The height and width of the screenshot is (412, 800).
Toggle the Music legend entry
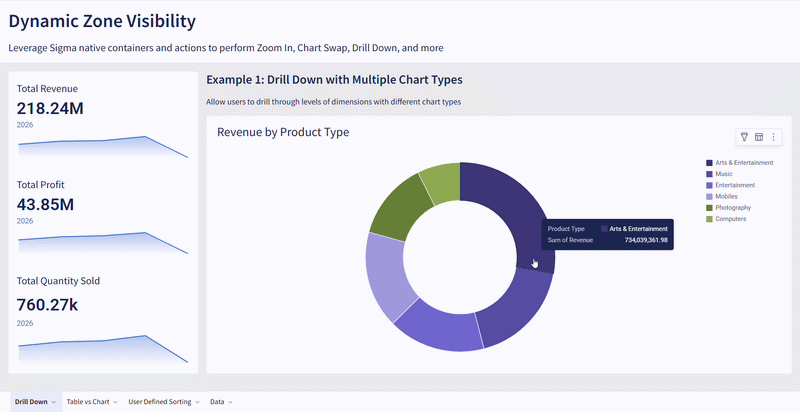tap(724, 174)
